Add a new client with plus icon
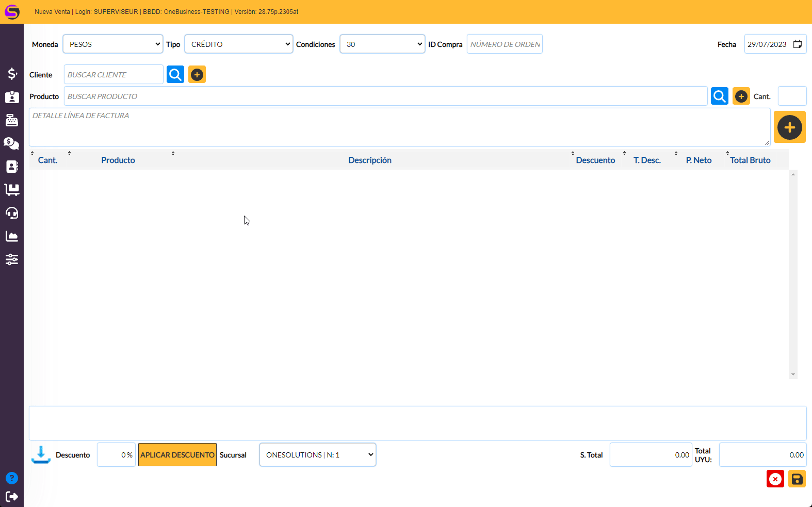The image size is (812, 507). click(197, 75)
